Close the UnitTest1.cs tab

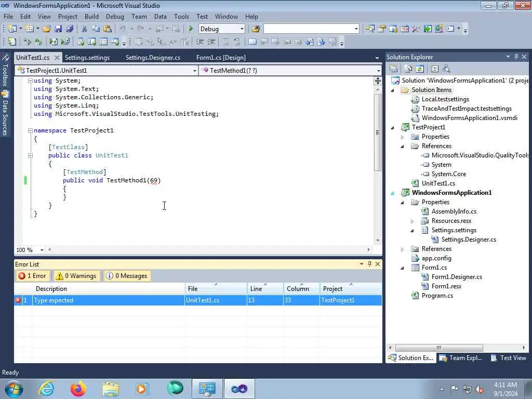[x=57, y=58]
